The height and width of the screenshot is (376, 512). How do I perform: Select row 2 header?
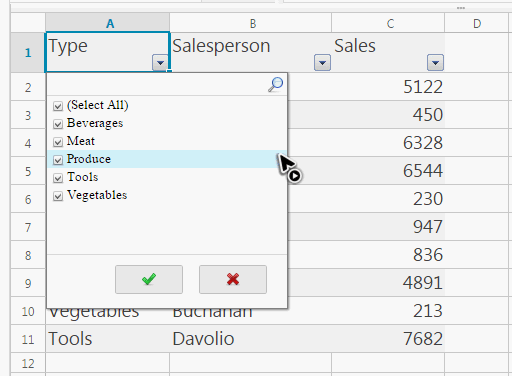click(28, 87)
